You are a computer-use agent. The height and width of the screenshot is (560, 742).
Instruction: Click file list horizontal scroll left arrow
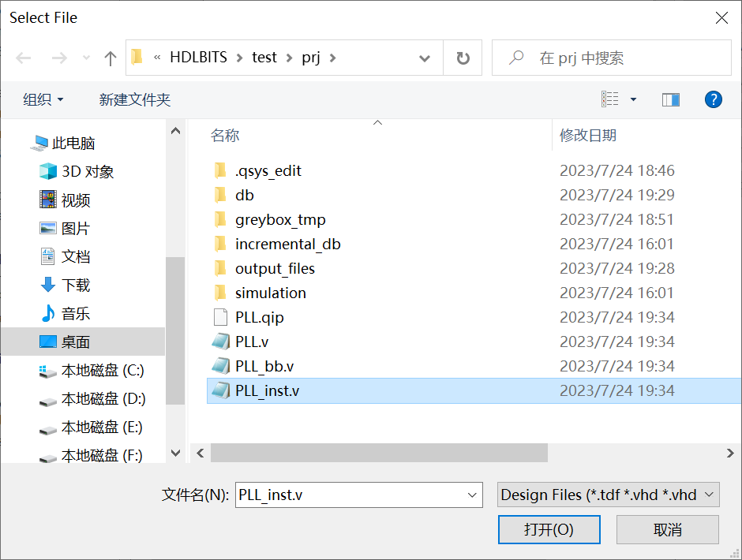coord(200,453)
